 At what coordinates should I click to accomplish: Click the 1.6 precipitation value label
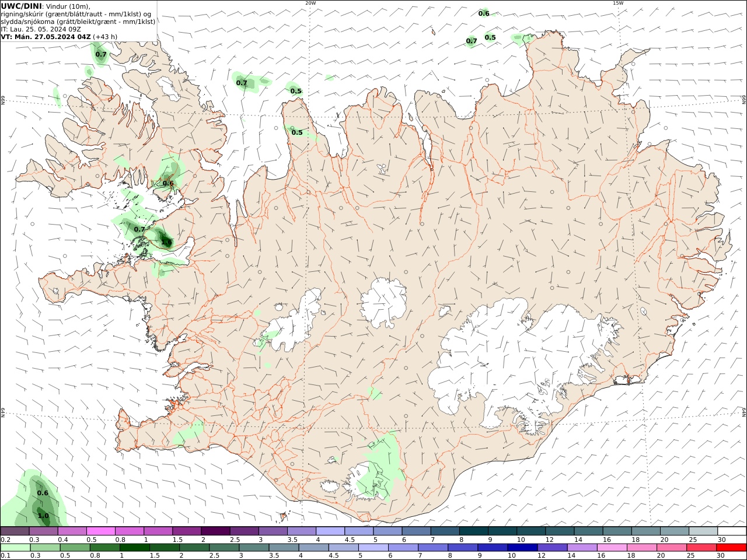(166, 242)
